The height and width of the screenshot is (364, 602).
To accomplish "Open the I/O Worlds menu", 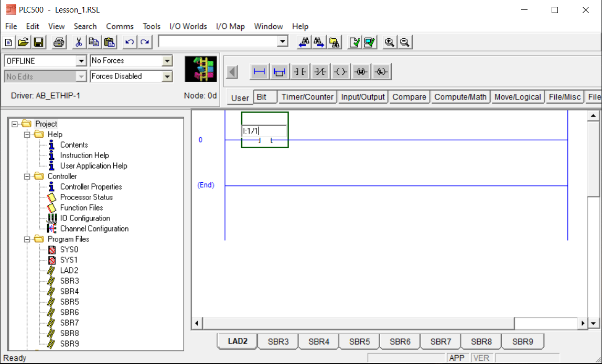I will tap(188, 27).
